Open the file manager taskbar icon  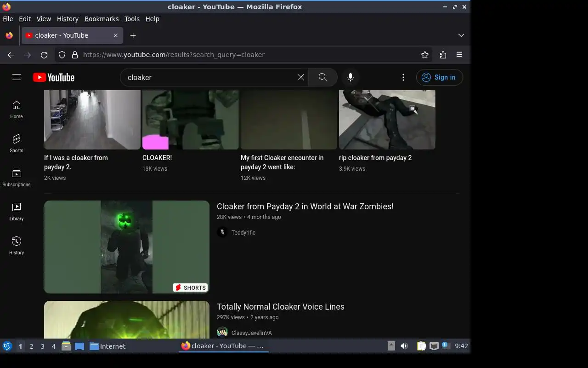pos(66,346)
